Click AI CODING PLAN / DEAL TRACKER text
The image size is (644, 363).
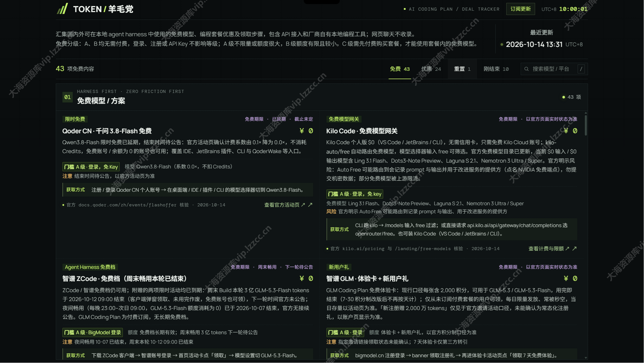pyautogui.click(x=454, y=9)
